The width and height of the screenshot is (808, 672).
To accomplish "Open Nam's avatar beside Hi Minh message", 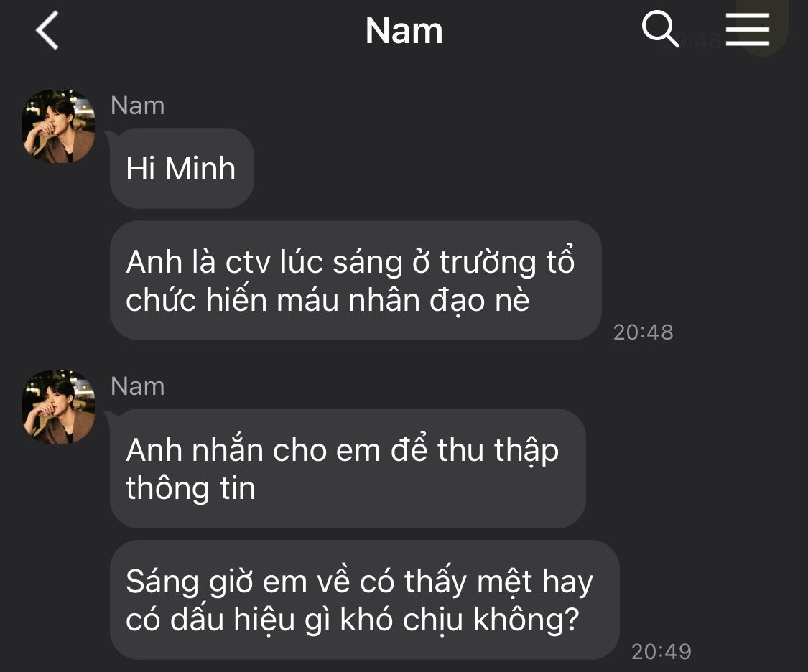I will click(x=58, y=126).
